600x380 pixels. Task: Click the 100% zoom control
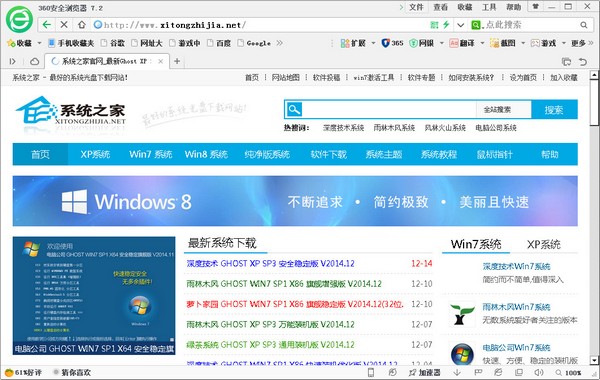[569, 372]
